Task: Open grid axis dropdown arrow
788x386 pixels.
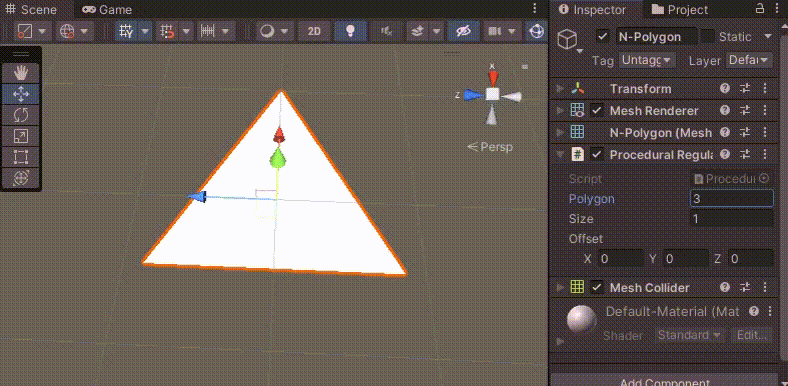Action: point(145,32)
